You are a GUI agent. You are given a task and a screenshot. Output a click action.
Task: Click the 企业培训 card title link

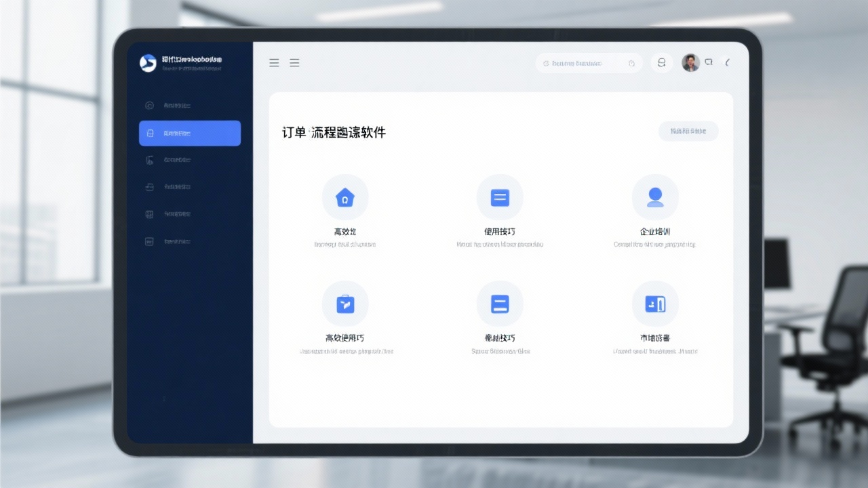tap(655, 230)
